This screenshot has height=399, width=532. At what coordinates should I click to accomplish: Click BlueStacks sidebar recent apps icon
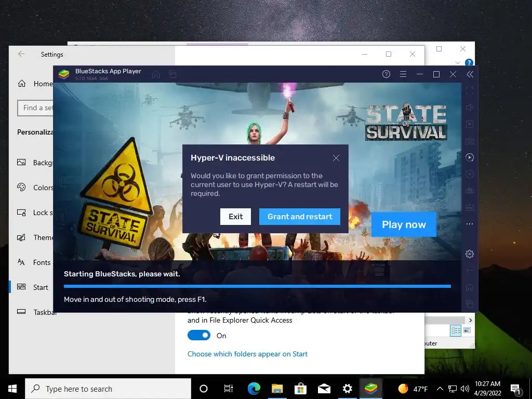pyautogui.click(x=470, y=303)
